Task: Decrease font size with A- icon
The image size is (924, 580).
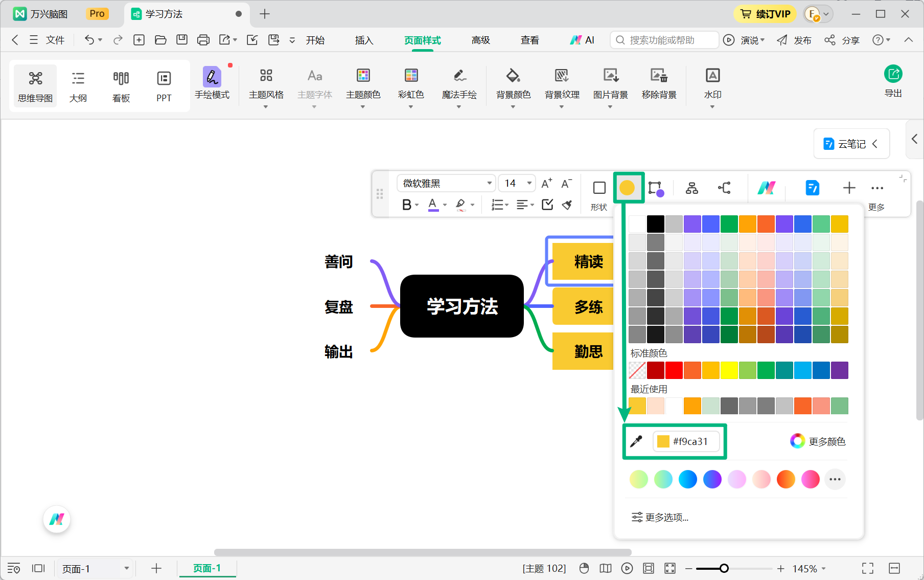Action: coord(566,183)
